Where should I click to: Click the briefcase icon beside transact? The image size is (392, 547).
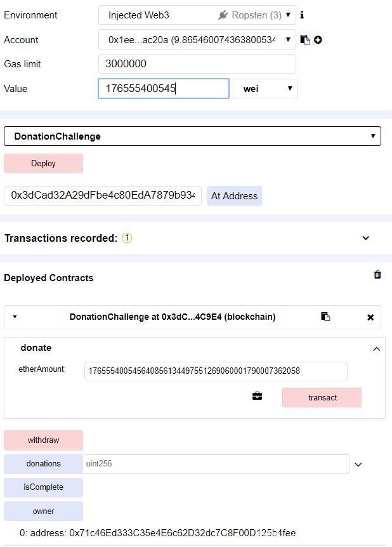(257, 397)
